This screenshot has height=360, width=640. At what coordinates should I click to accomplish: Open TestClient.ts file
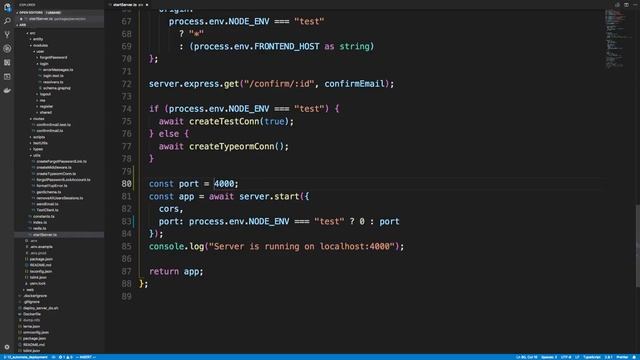47,210
